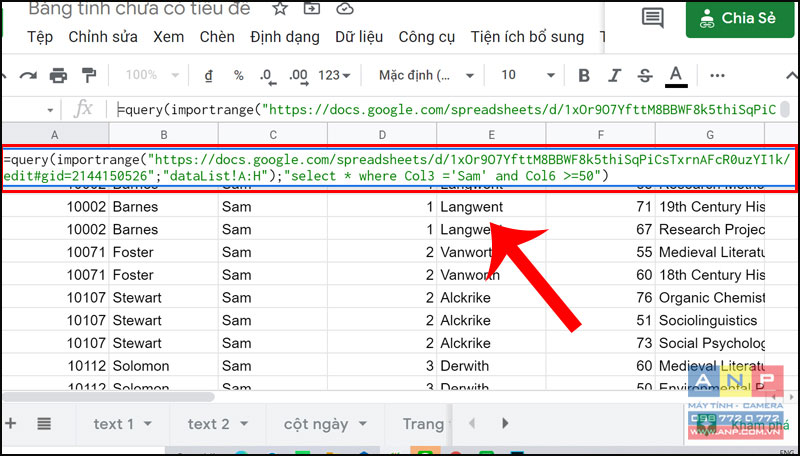Format as đ currency
Viewport: 800px width, 456px height.
point(209,75)
